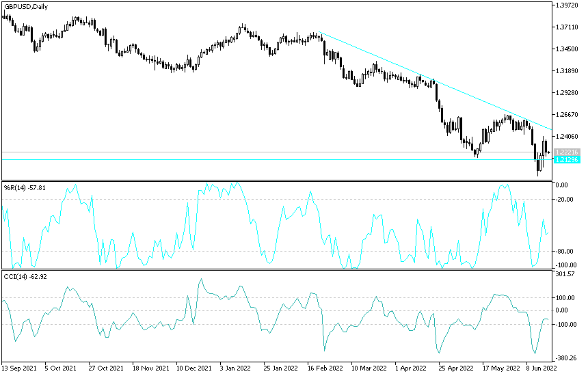
Task: Select the cyan horizontal support line
Action: 277,160
